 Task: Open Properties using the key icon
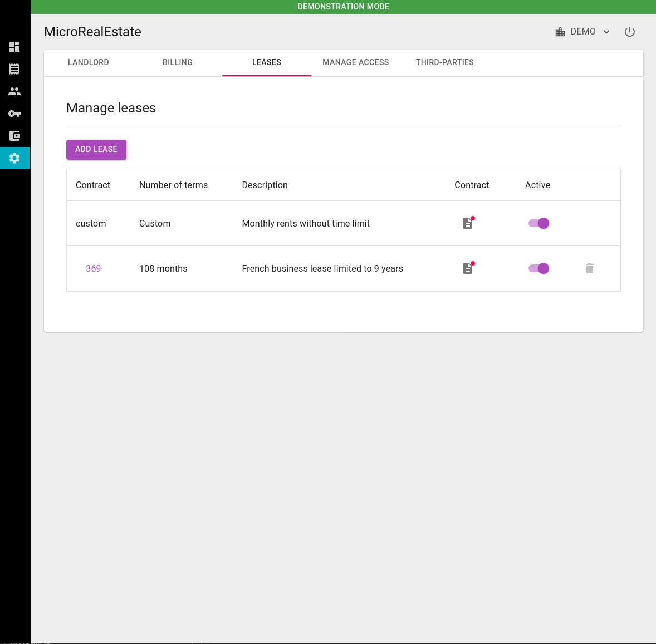14,114
